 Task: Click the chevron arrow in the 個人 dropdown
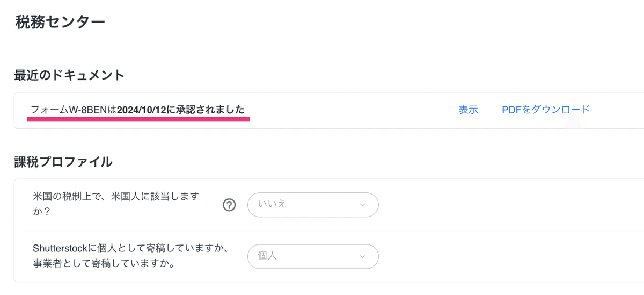(x=362, y=256)
